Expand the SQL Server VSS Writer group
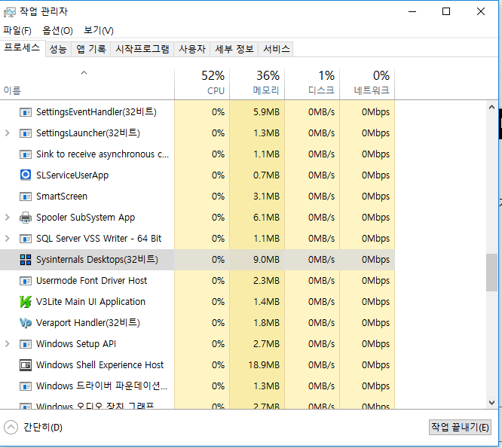Screen dimensions: 502x448 [x=8, y=239]
